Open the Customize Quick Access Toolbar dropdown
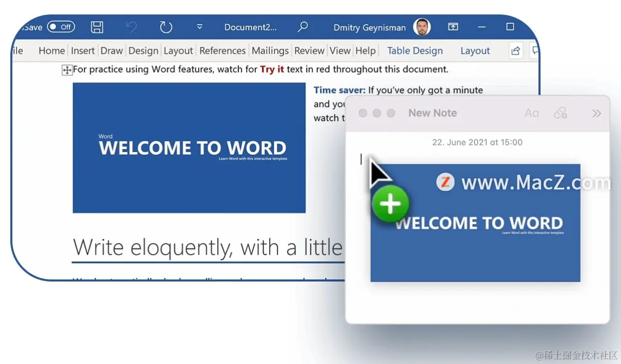Viewport: 621px width, 364px height. pyautogui.click(x=200, y=27)
